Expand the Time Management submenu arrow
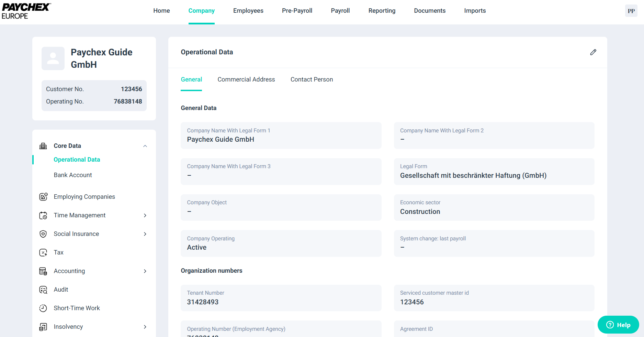 coord(145,216)
